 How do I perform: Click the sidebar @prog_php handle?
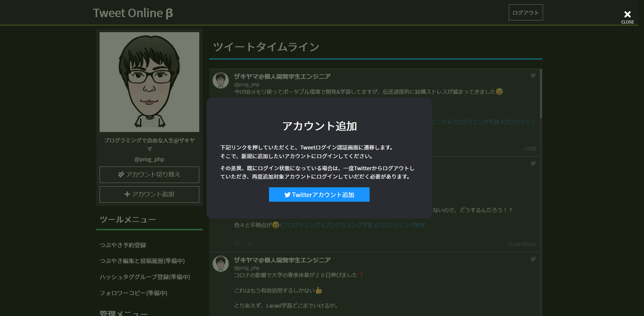(149, 160)
